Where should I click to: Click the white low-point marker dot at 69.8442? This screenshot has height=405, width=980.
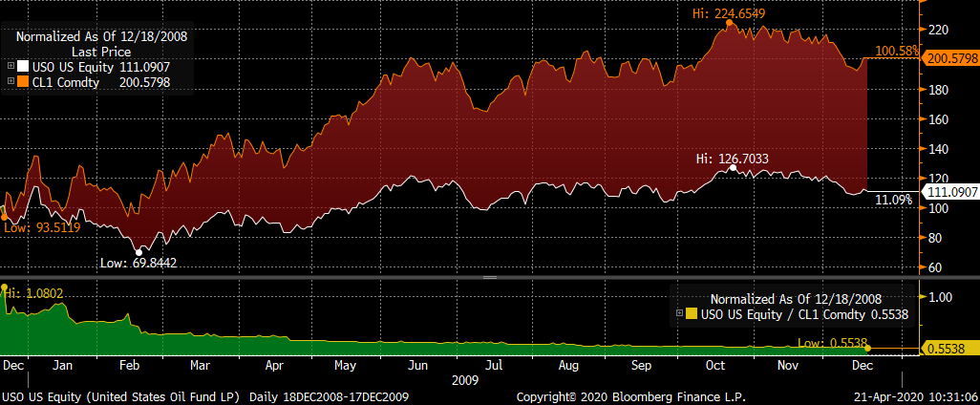coord(138,252)
